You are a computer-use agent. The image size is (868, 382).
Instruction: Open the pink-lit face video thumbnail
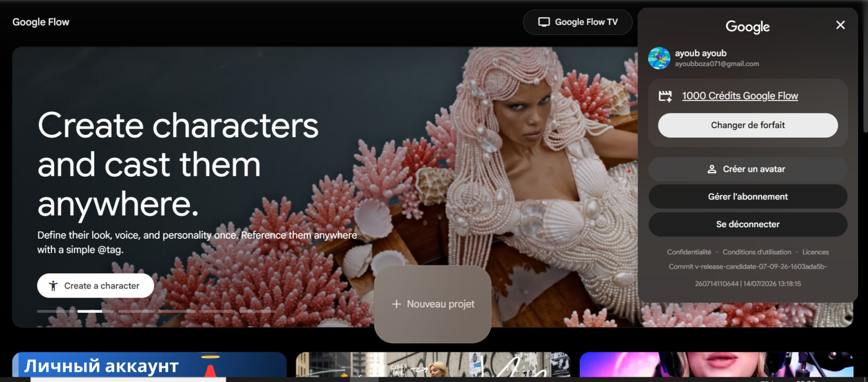716,365
